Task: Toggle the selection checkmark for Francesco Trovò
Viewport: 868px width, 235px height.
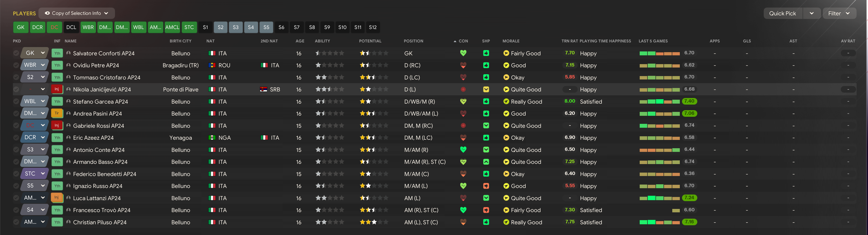Action: [16, 210]
